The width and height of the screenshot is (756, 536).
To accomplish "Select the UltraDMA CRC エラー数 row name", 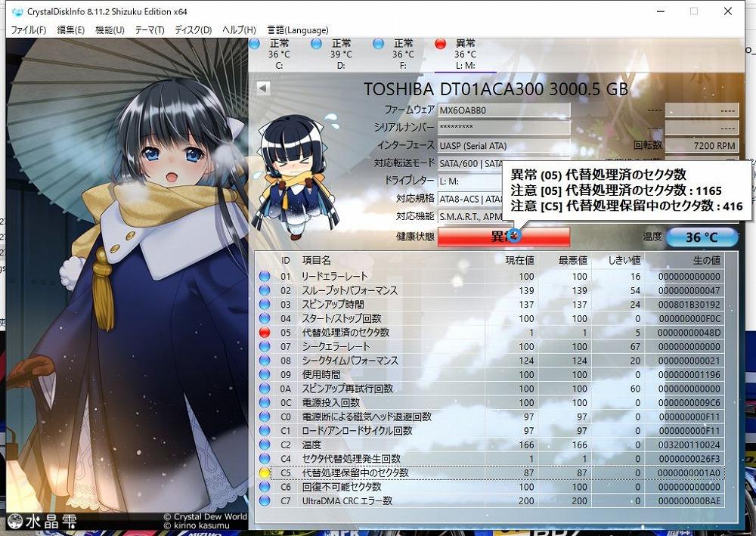I will click(x=347, y=500).
